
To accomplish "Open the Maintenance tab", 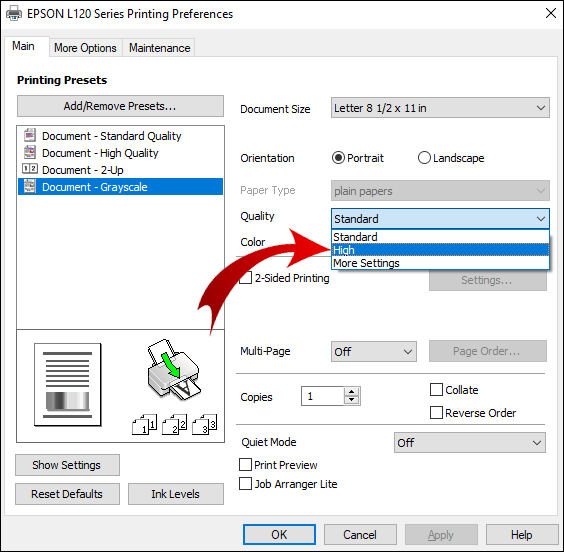I will (x=159, y=48).
